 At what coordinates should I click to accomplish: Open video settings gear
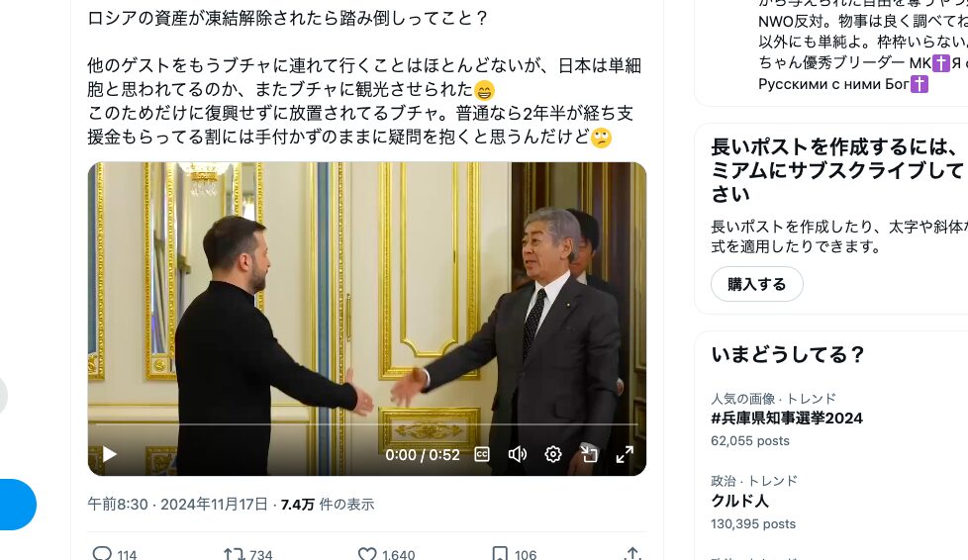pyautogui.click(x=553, y=455)
